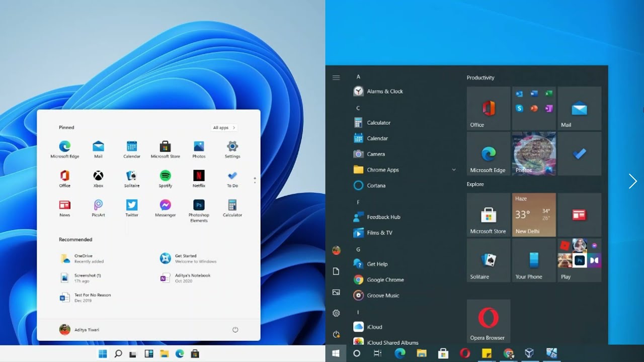
Task: Click the Windows 11 Start button on taskbar
Action: click(x=103, y=353)
